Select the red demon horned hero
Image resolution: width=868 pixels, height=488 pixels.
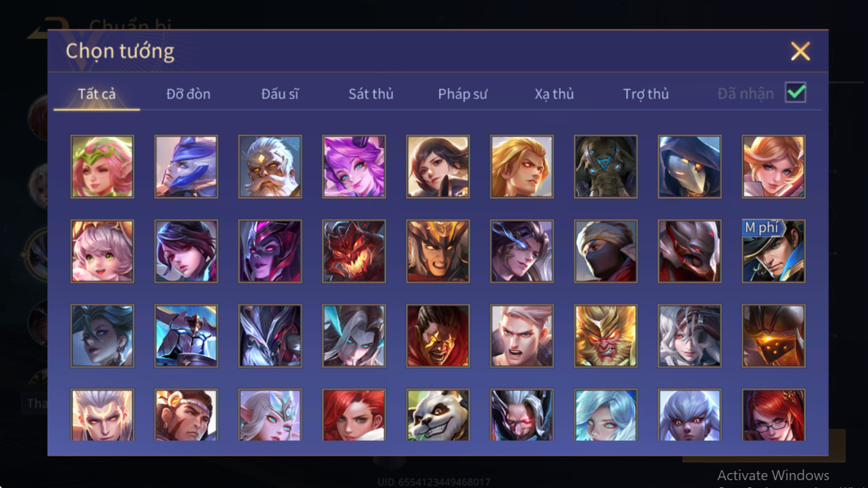[x=354, y=251]
